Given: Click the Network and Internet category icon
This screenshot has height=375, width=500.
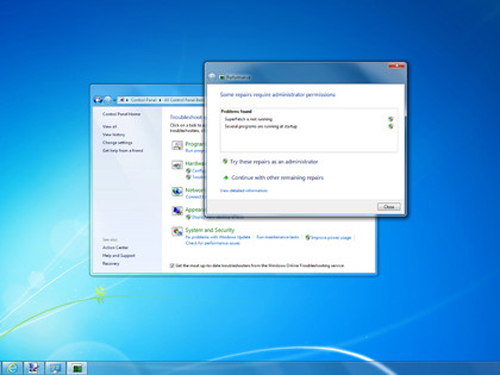Looking at the screenshot, I should coord(177,191).
